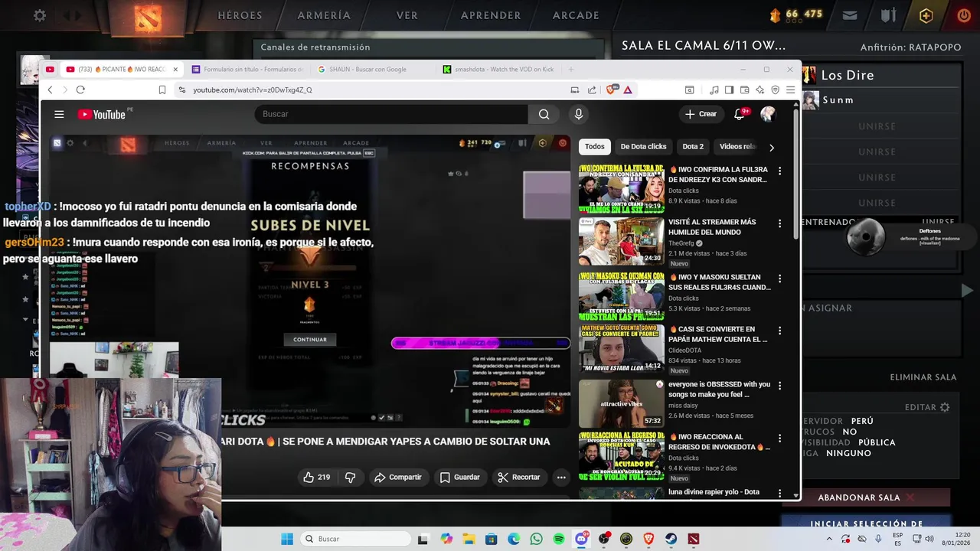Click the Dota 2 logo home button

click(x=148, y=19)
